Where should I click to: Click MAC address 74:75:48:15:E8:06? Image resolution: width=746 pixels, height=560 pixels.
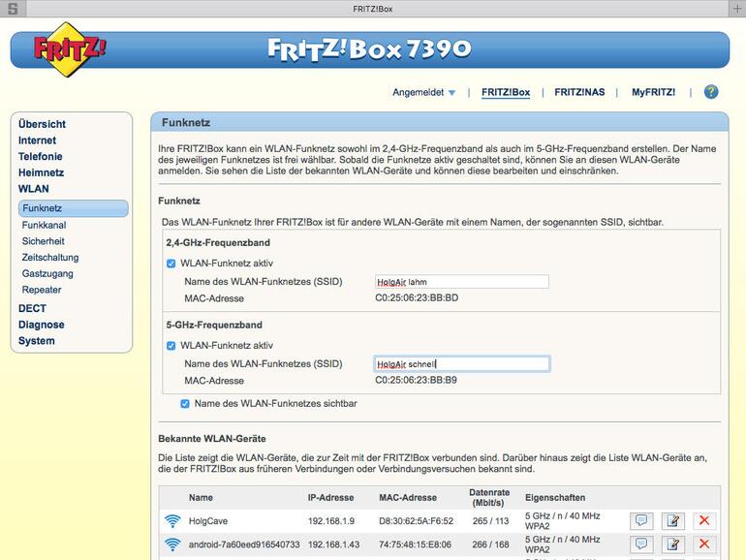[x=415, y=544]
